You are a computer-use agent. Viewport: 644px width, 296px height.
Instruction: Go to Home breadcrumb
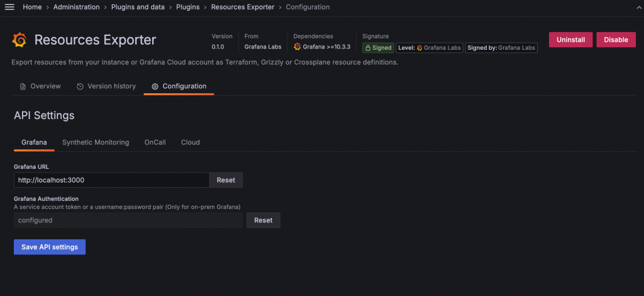tap(32, 7)
